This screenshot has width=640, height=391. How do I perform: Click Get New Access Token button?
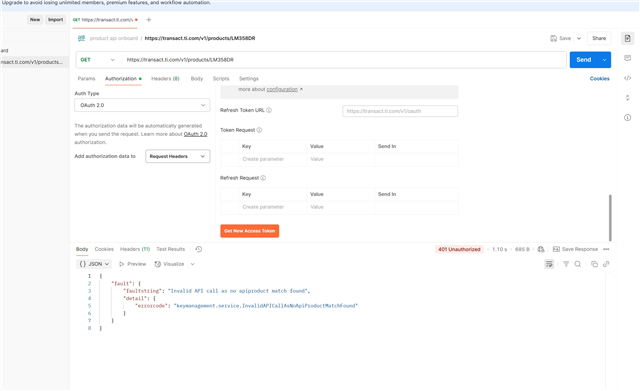(249, 231)
